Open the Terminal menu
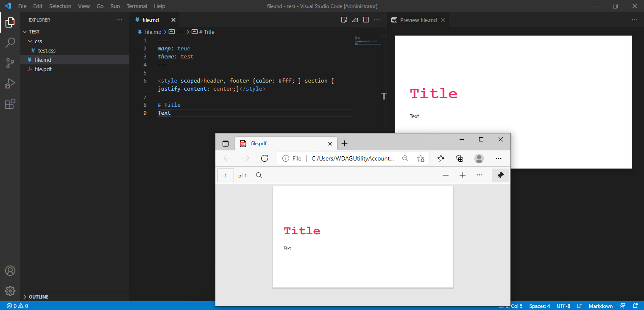 click(x=137, y=6)
